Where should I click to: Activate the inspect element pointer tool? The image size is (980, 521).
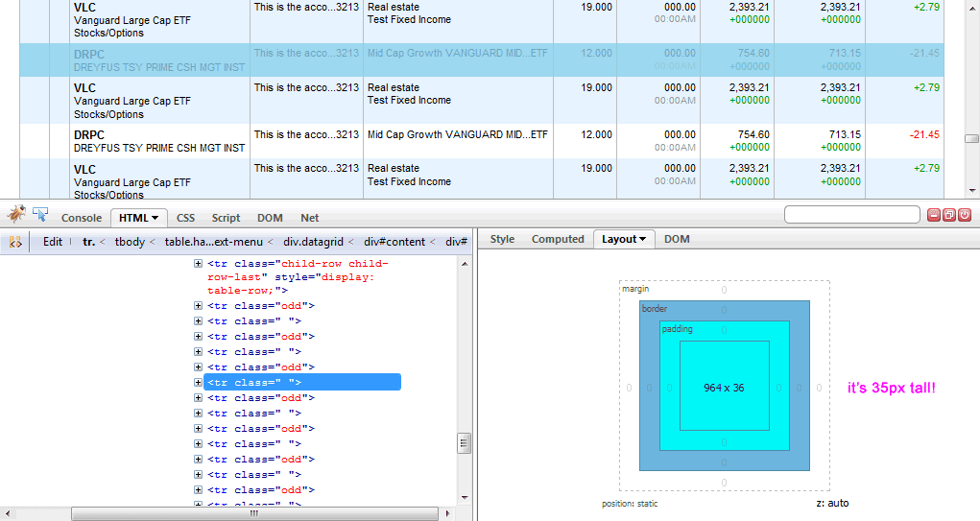tap(40, 215)
